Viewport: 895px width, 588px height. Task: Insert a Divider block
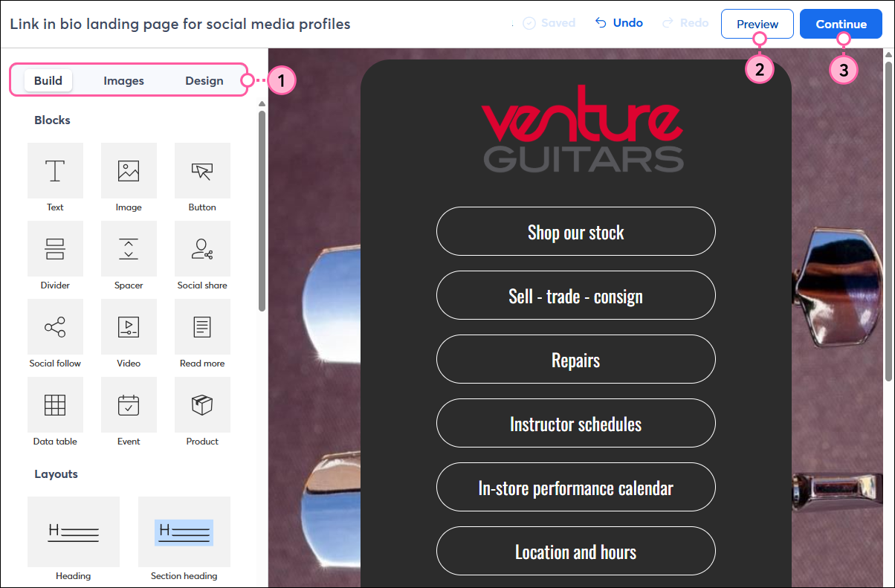[55, 248]
